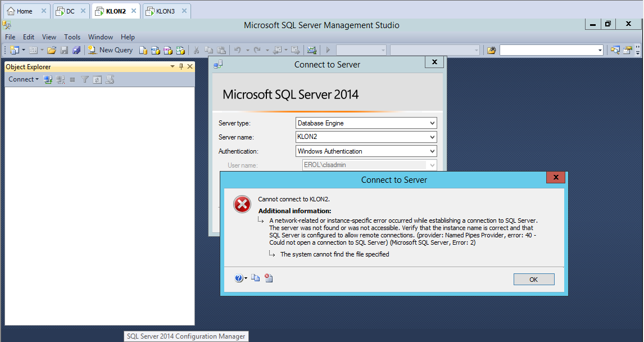Image resolution: width=644 pixels, height=342 pixels.
Task: Show error details icon in dialog
Action: coord(269,278)
